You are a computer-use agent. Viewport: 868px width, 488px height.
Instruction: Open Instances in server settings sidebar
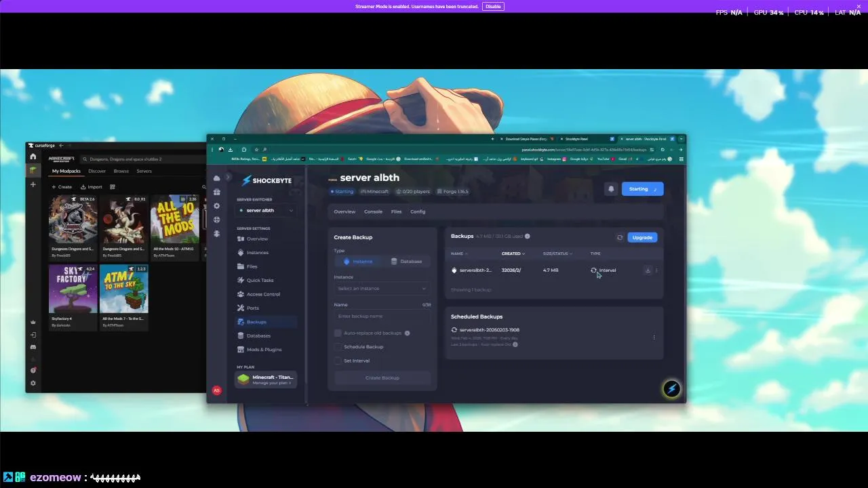(252, 253)
